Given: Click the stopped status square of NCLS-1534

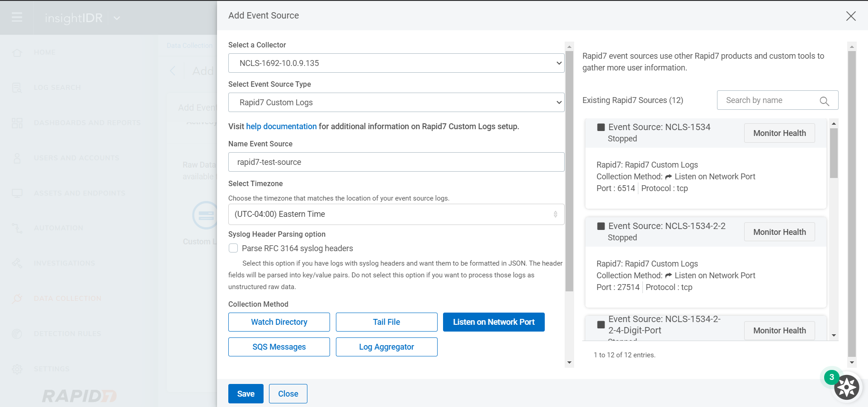Looking at the screenshot, I should [601, 127].
